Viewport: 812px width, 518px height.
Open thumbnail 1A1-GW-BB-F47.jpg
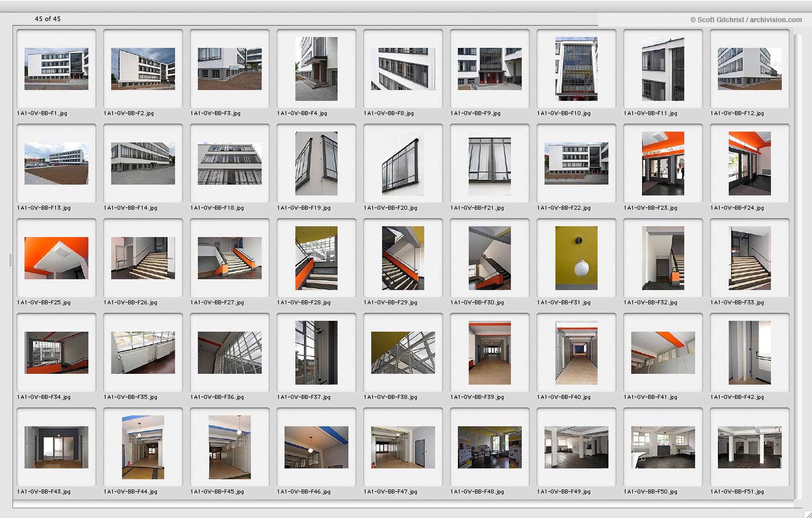(403, 447)
